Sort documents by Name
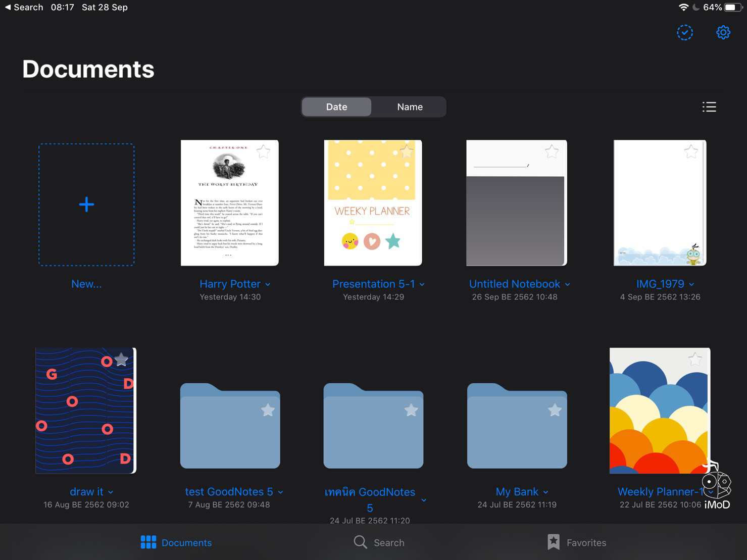747x560 pixels. (410, 107)
